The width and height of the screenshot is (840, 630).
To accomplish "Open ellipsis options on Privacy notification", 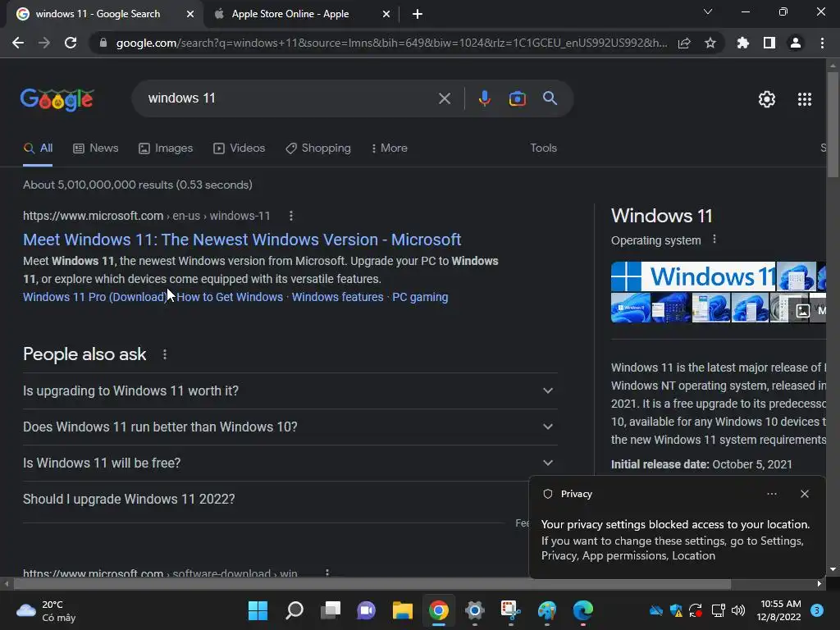I will (x=771, y=494).
